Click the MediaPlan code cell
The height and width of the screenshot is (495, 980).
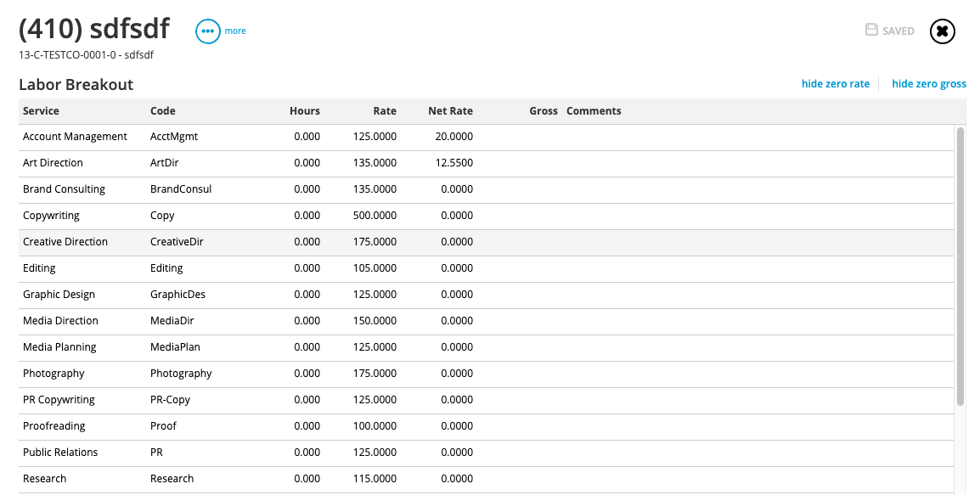(175, 347)
